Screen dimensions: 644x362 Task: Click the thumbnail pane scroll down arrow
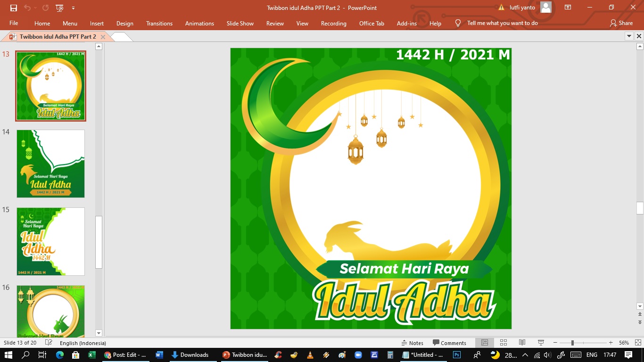(x=99, y=333)
